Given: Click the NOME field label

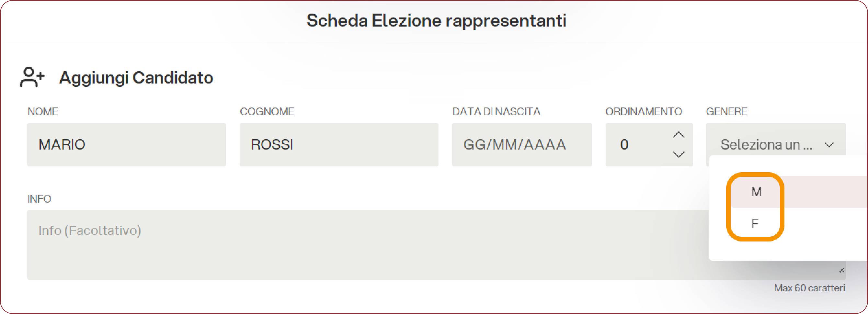Looking at the screenshot, I should tap(43, 111).
